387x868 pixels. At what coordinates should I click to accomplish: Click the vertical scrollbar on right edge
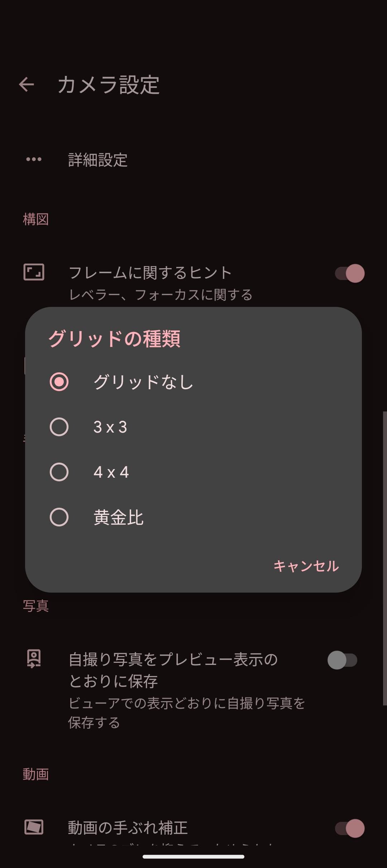[x=385, y=559]
